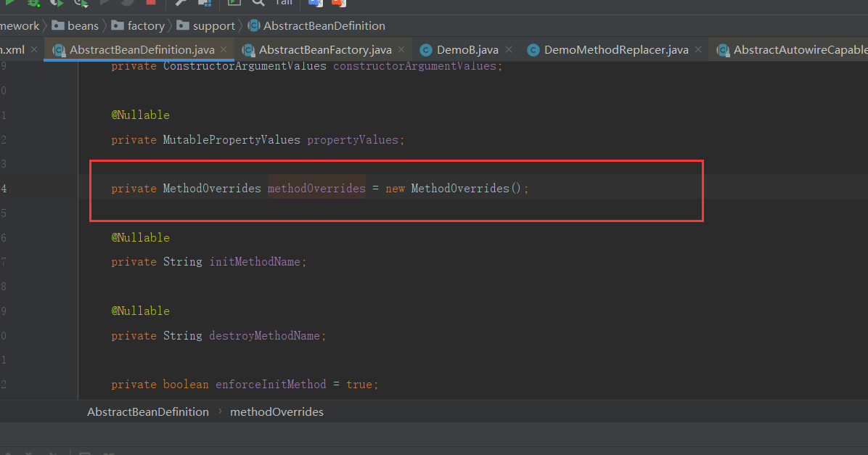Image resolution: width=868 pixels, height=455 pixels.
Task: Click methodOverrides in bottom editor breadcrumb
Action: click(x=277, y=412)
